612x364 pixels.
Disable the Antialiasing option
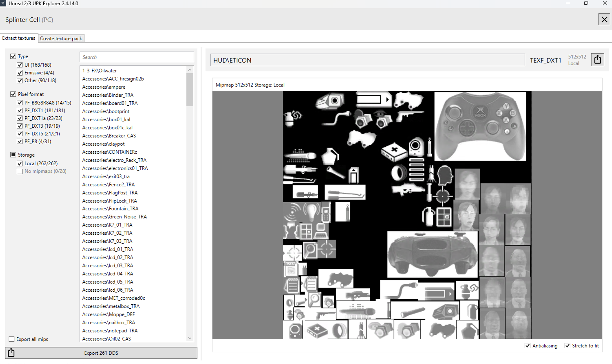[527, 346]
